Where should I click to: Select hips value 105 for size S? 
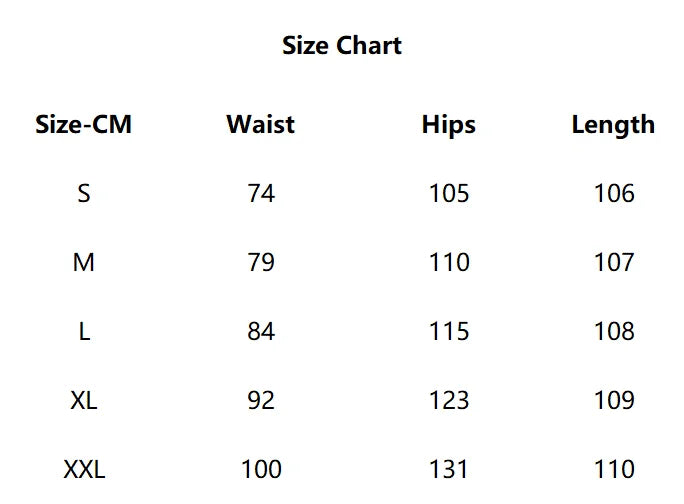pyautogui.click(x=448, y=194)
